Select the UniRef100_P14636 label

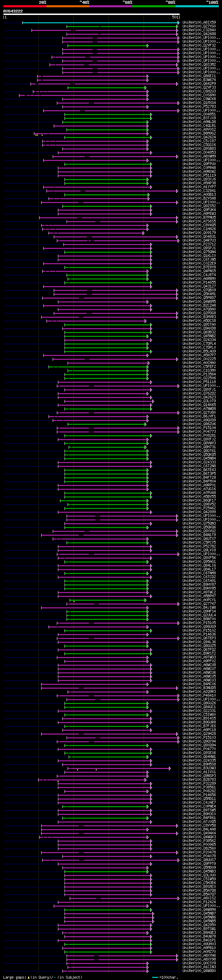pyautogui.click(x=199, y=634)
